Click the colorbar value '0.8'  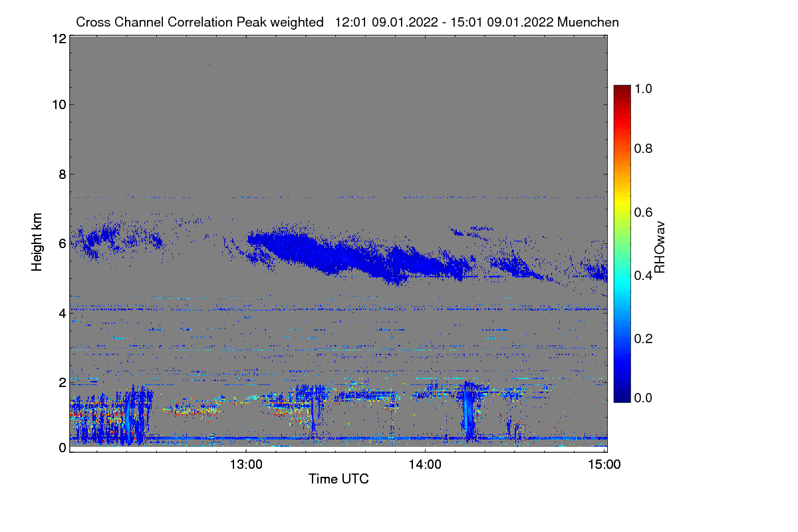644,148
